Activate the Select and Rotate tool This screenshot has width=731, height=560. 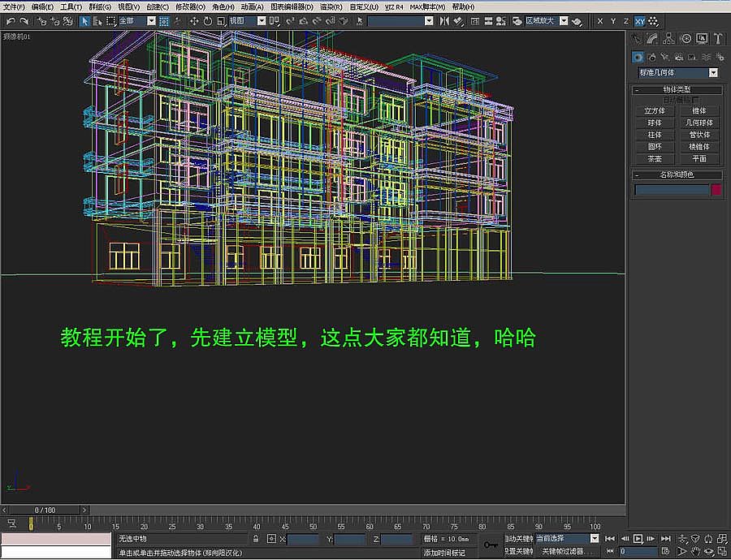click(209, 23)
